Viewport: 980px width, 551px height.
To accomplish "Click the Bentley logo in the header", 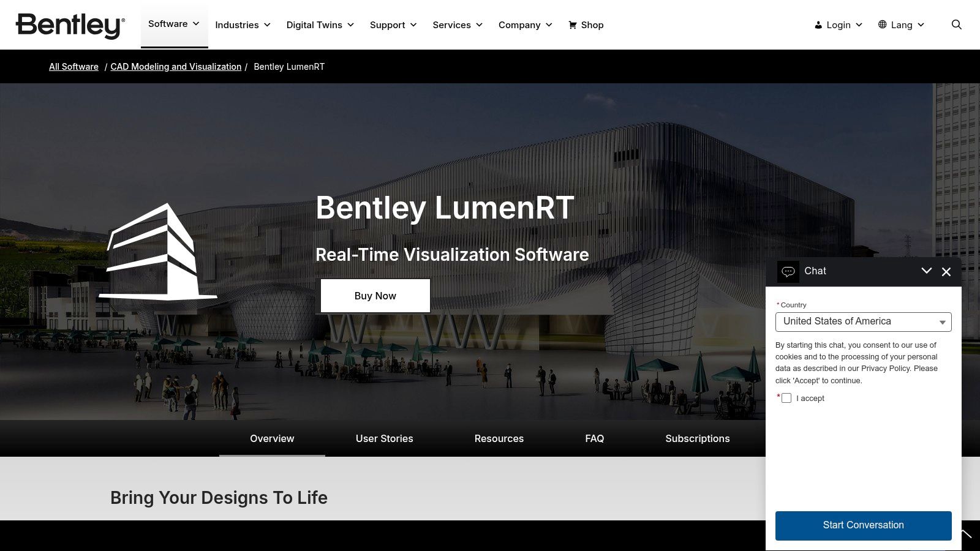I will [69, 23].
